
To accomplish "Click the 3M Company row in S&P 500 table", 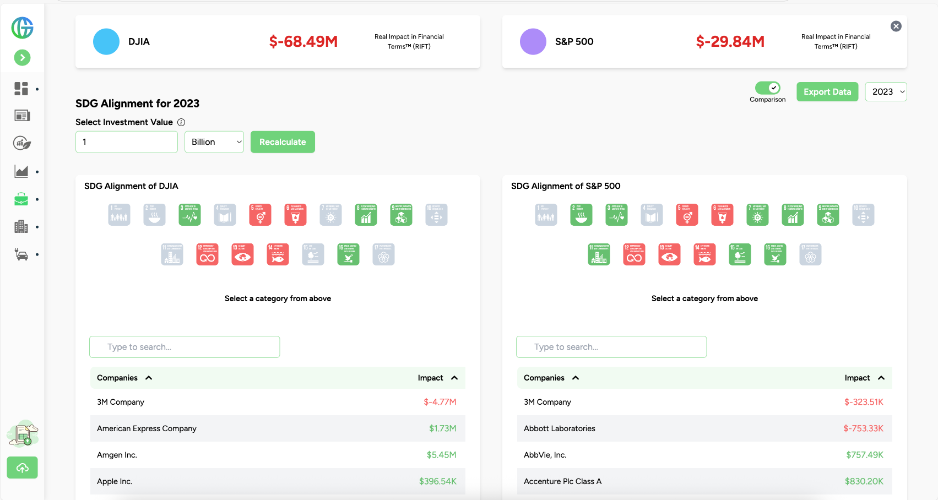I will pos(704,402).
